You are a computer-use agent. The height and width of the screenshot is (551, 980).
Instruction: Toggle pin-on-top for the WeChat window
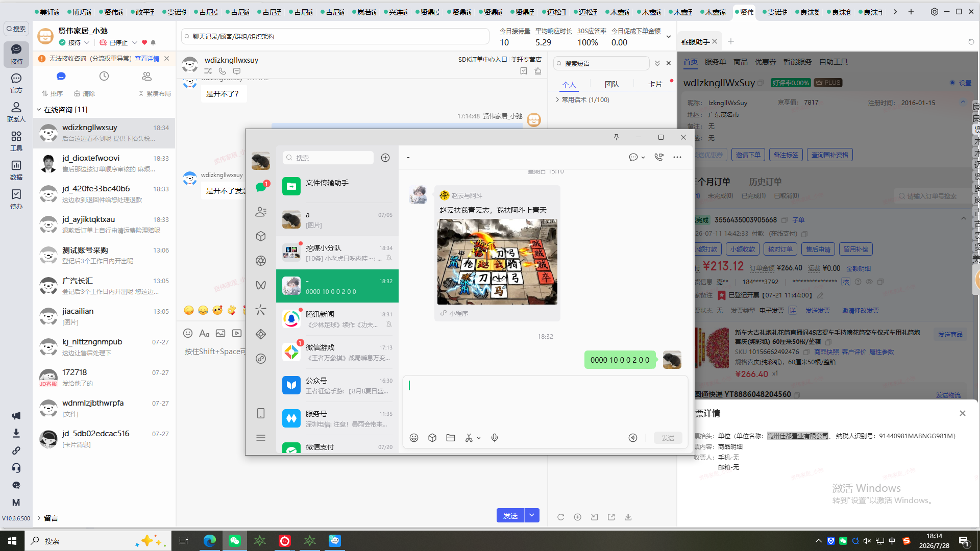point(616,137)
